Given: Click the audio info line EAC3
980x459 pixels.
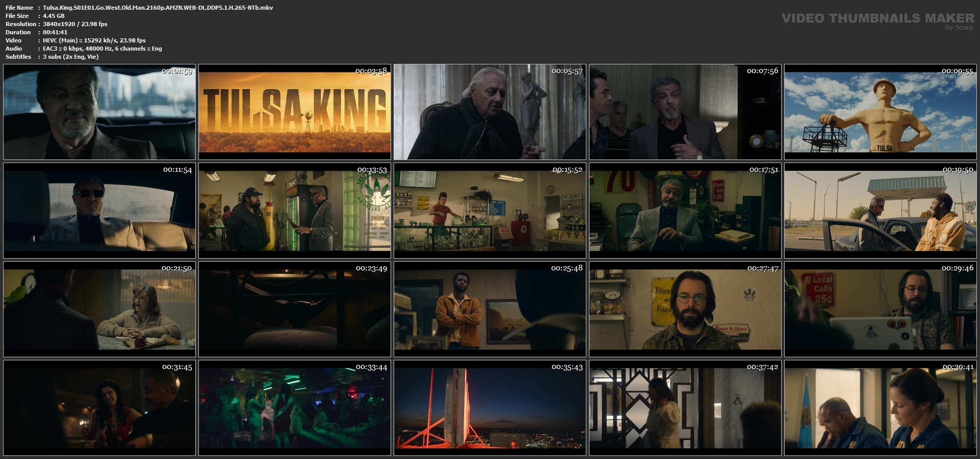Looking at the screenshot, I should [102, 49].
